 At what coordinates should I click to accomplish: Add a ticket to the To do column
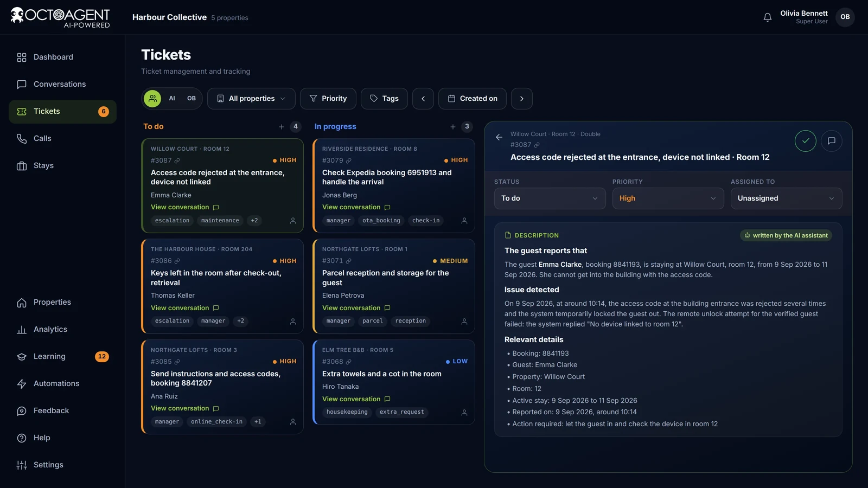click(282, 127)
